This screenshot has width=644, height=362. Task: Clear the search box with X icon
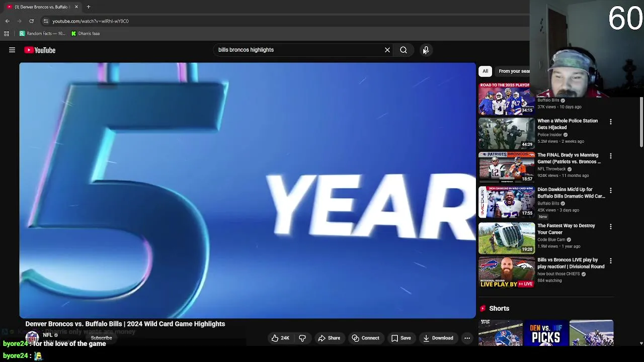(x=387, y=50)
